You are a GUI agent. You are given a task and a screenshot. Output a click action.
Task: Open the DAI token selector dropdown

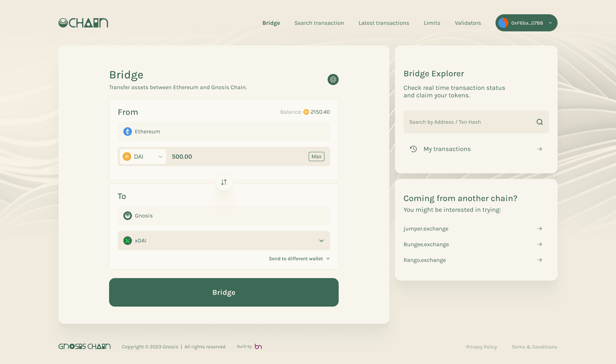161,157
